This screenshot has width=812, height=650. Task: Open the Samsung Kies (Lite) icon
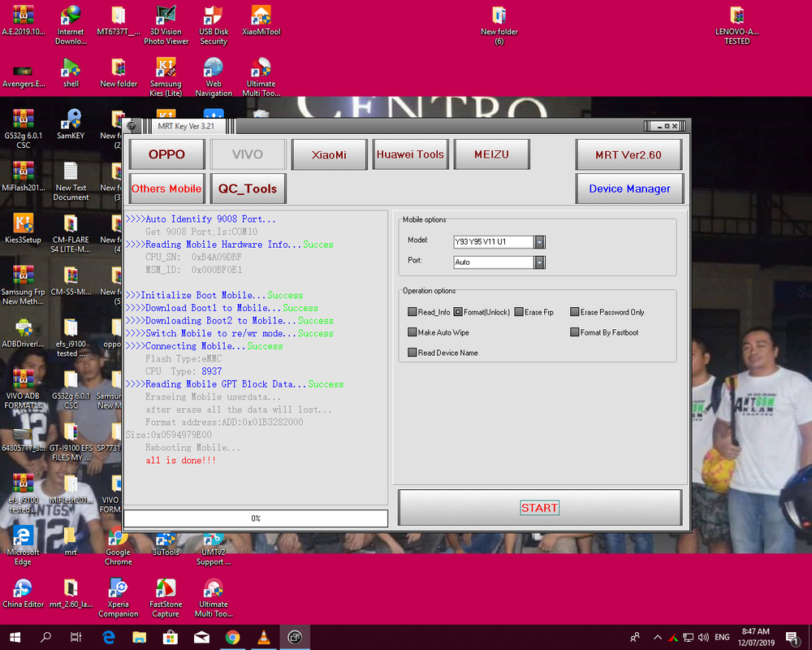point(166,77)
